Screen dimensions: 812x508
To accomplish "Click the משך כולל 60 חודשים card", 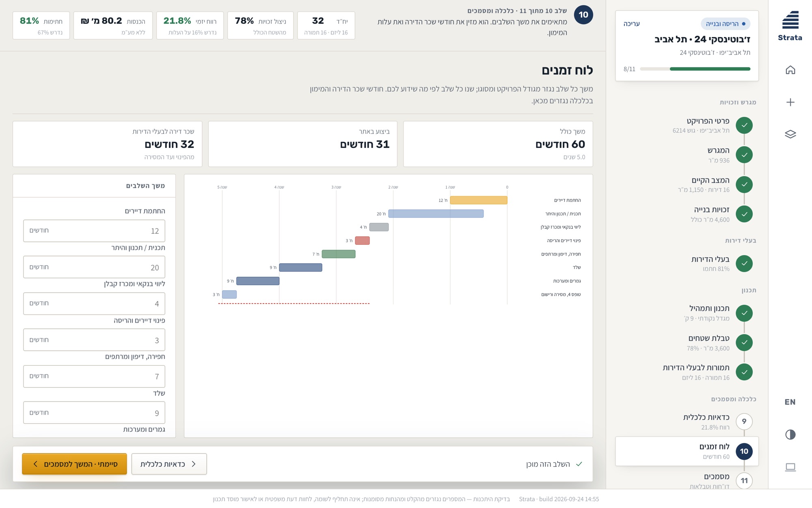I will coord(498,144).
